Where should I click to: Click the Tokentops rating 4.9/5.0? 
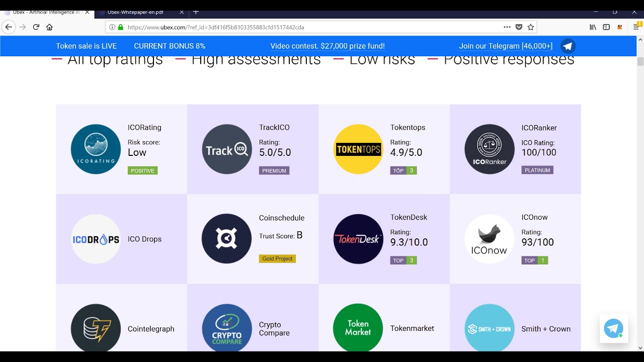point(406,152)
